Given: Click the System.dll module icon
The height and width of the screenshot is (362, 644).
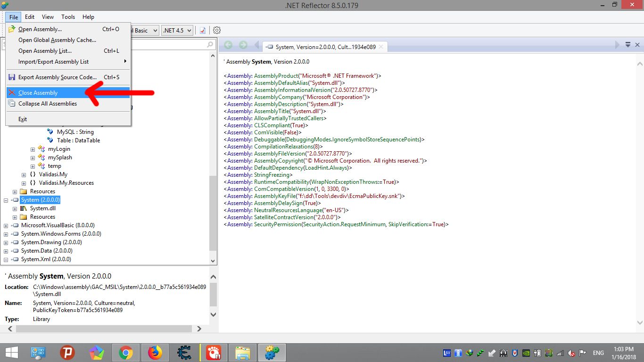Looking at the screenshot, I should 24,208.
